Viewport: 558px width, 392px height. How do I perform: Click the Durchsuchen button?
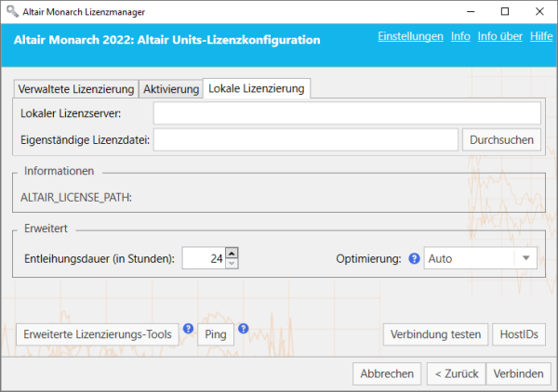[x=501, y=139]
